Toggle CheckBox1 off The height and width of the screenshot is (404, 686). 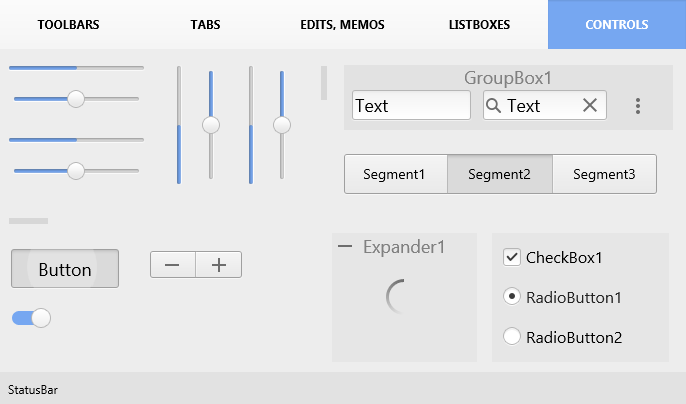(x=511, y=257)
